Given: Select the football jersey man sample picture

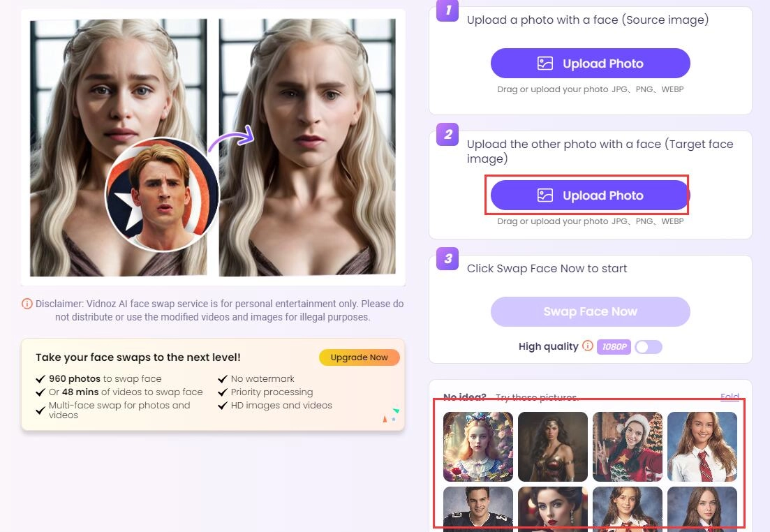Looking at the screenshot, I should 477,509.
